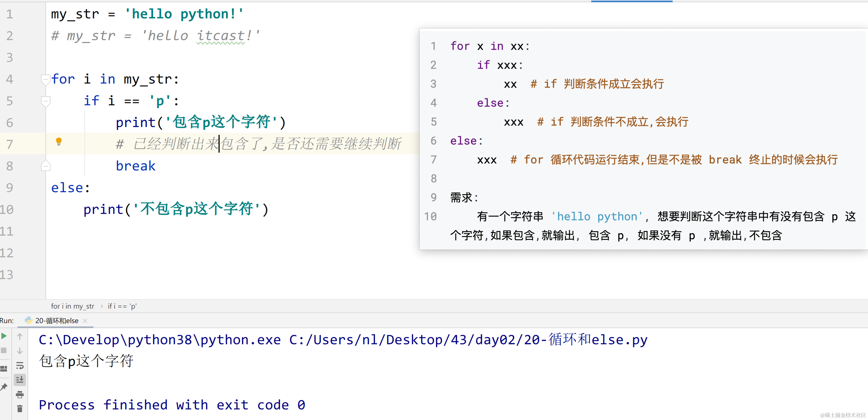Click 'for i in my_str' breadcrumb
Image resolution: width=868 pixels, height=420 pixels.
tap(72, 306)
